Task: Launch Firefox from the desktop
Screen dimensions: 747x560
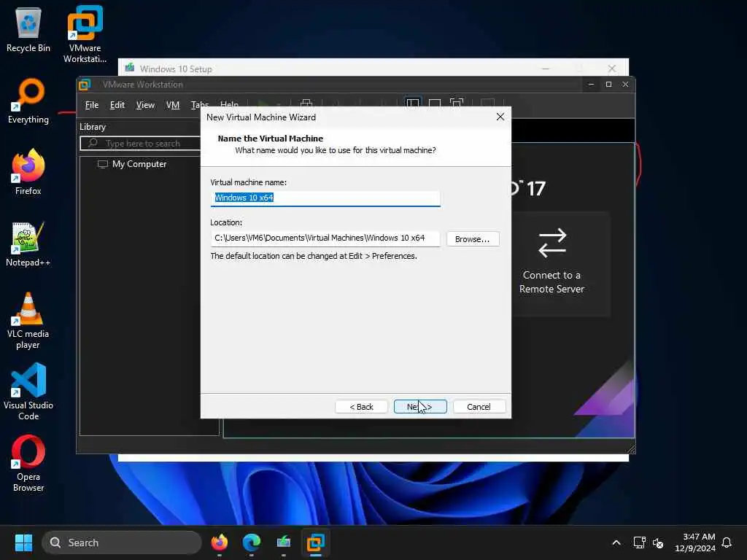Action: pos(28,172)
